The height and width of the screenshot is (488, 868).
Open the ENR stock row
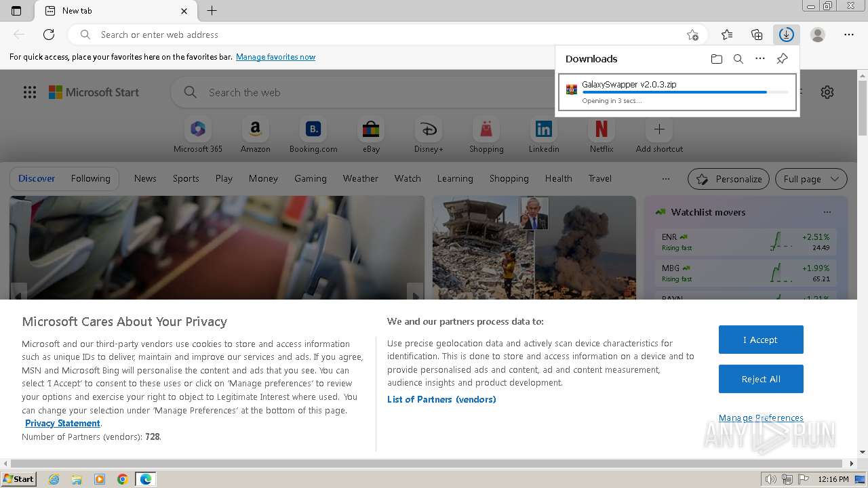[x=745, y=242]
